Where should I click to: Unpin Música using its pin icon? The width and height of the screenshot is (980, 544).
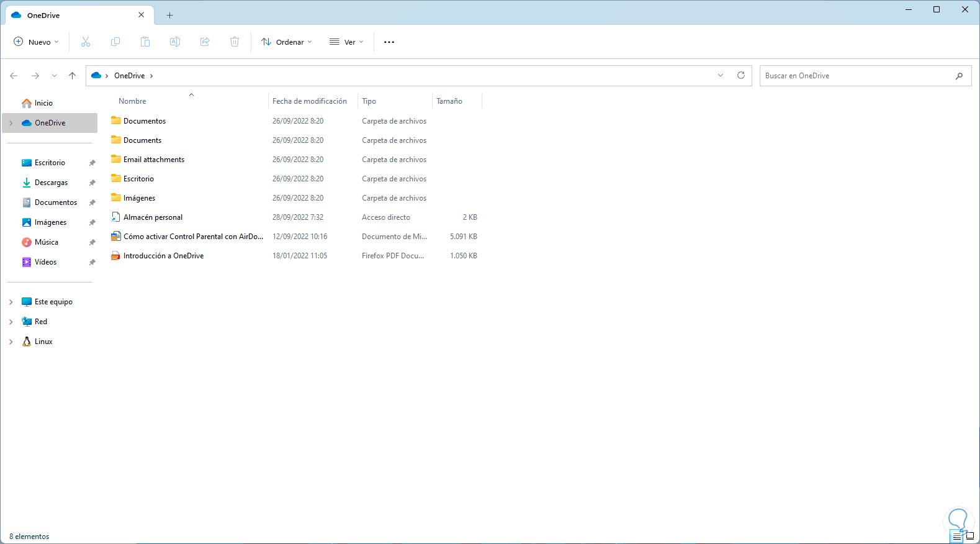[92, 242]
